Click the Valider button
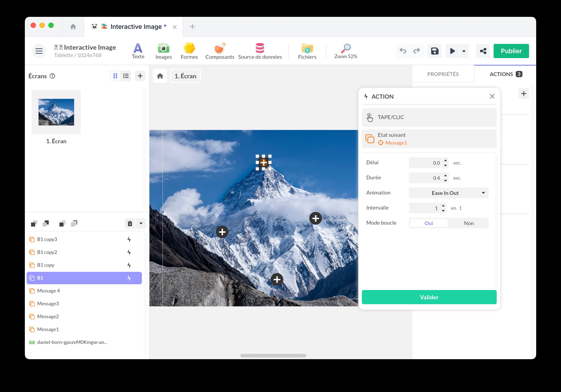Image resolution: width=561 pixels, height=392 pixels. click(429, 297)
